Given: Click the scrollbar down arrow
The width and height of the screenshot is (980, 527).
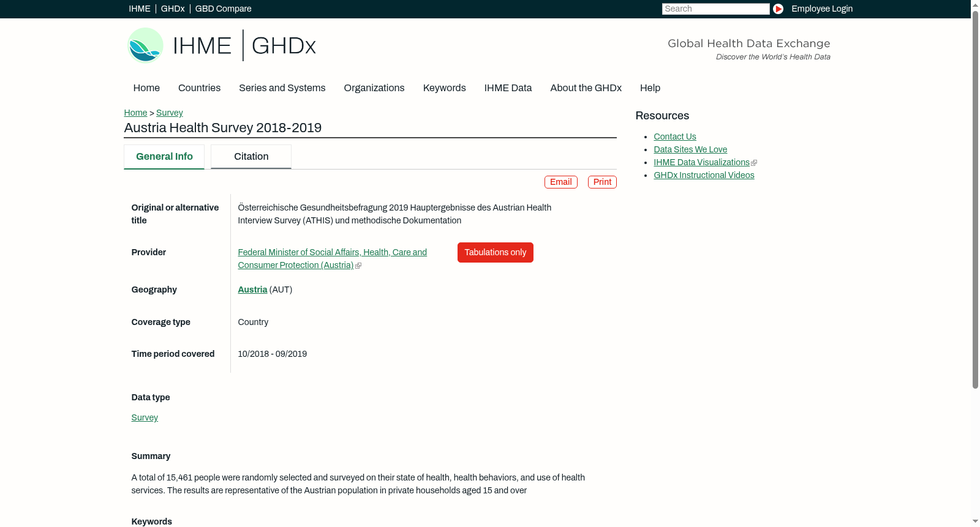Looking at the screenshot, I should pyautogui.click(x=975, y=522).
